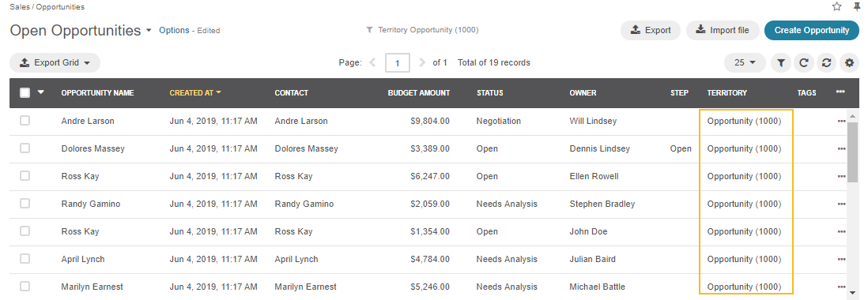Screen dimensions: 868x300
Task: Sort by Budget Amount column header
Action: [x=418, y=93]
